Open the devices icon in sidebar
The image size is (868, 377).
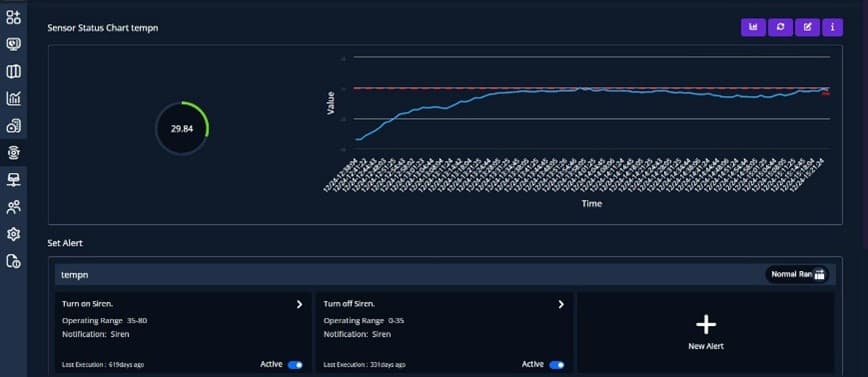pyautogui.click(x=13, y=126)
